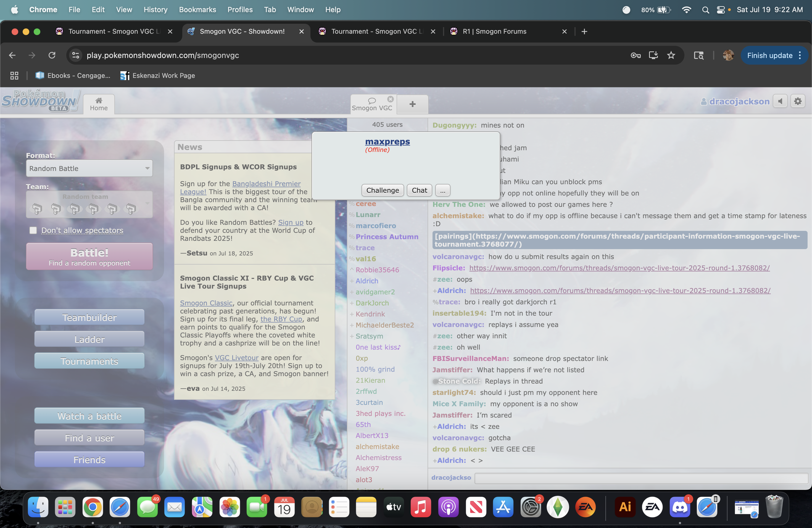Image resolution: width=812 pixels, height=528 pixels.
Task: Open Eskenazi Work Page bookmark
Action: pyautogui.click(x=158, y=75)
